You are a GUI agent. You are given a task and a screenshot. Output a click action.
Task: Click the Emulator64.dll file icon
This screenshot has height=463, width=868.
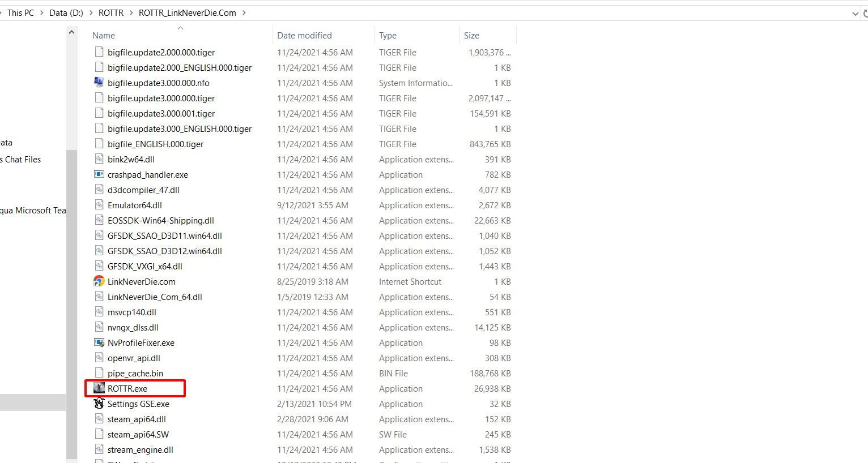[99, 205]
